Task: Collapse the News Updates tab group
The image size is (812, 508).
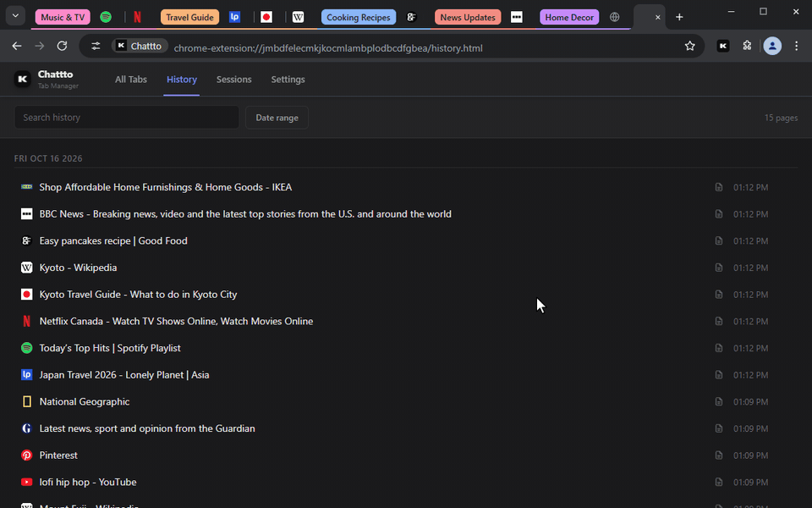Action: tap(468, 17)
